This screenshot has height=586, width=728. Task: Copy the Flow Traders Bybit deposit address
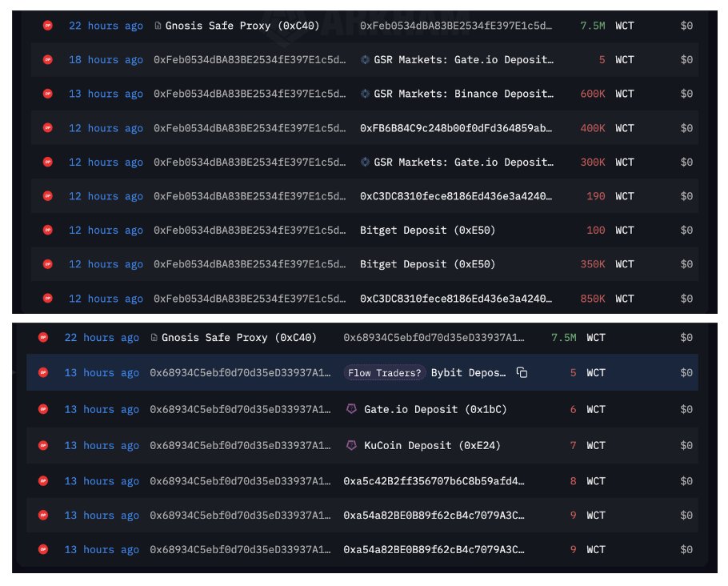point(522,373)
